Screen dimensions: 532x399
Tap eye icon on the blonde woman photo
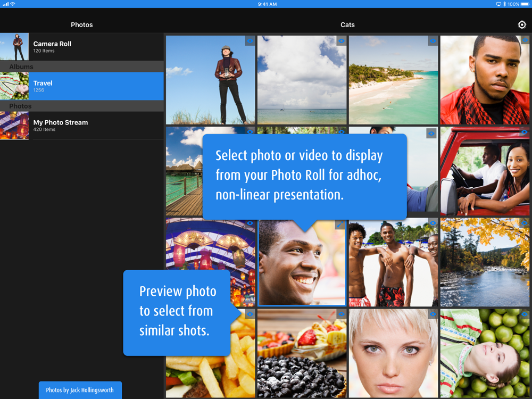[x=433, y=314]
